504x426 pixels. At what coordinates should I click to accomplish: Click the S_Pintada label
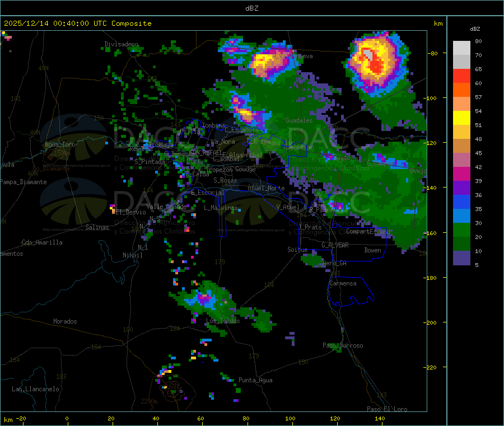click(150, 162)
